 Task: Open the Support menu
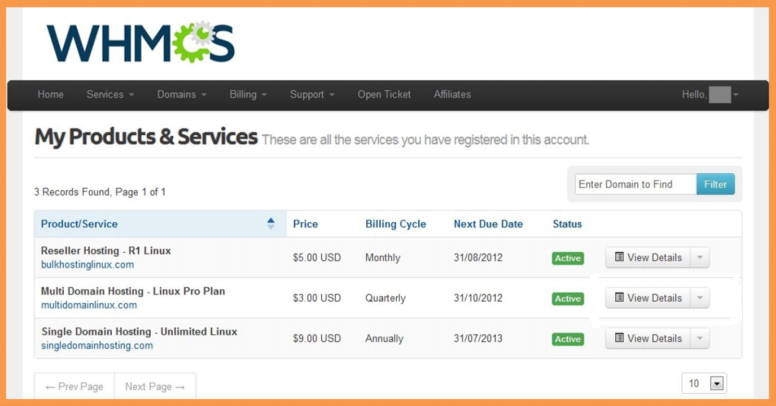312,94
